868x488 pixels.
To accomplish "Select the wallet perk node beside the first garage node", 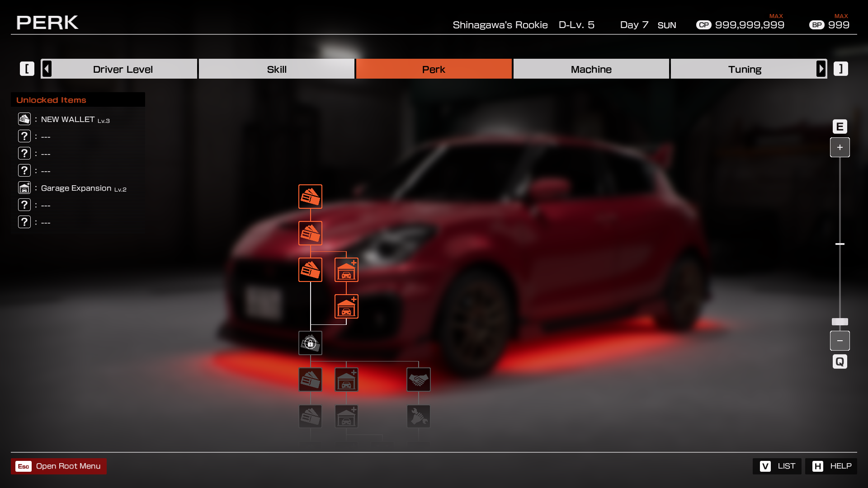I will (x=310, y=270).
